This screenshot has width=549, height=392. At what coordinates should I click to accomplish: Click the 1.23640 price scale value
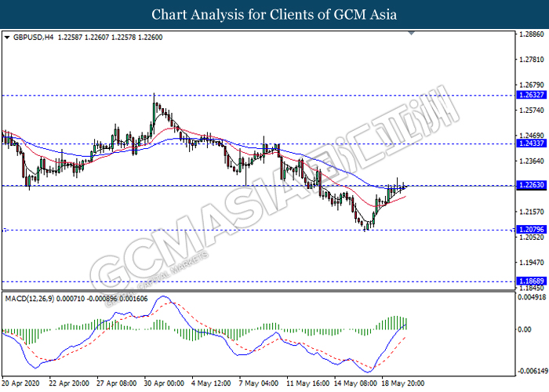(532, 161)
